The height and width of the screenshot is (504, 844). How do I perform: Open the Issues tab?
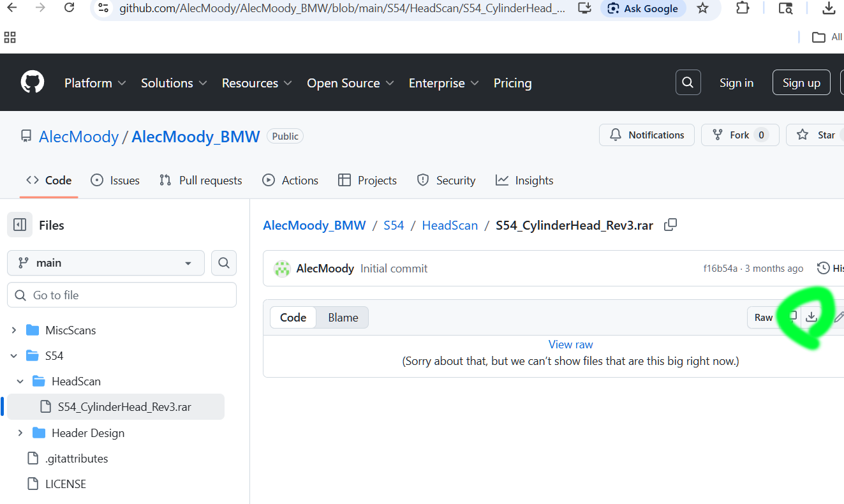[115, 181]
